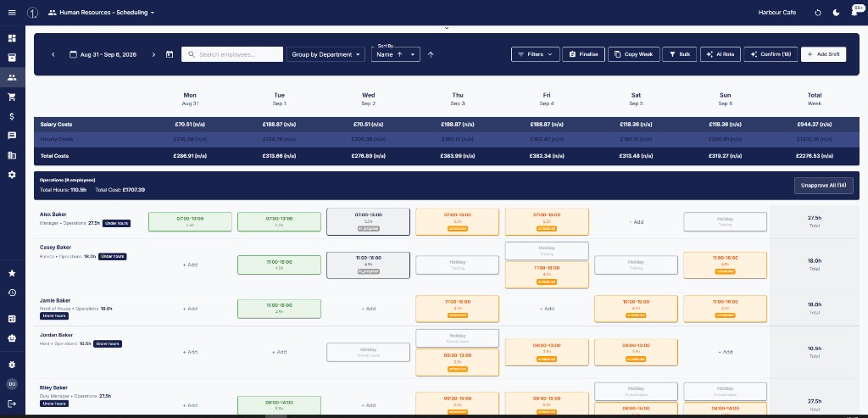
Task: Click Total Costs week value £2276.53
Action: (x=815, y=156)
